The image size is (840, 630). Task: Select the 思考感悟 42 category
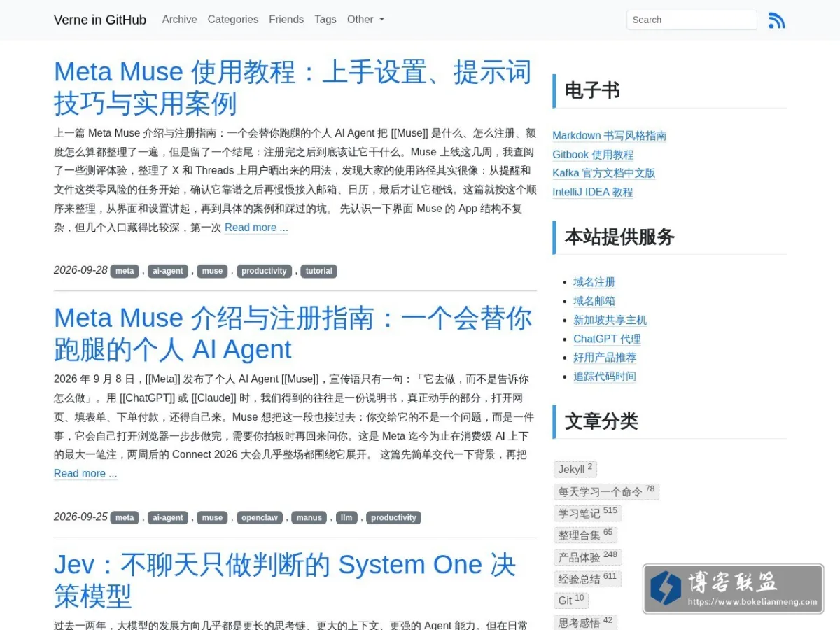coord(585,622)
